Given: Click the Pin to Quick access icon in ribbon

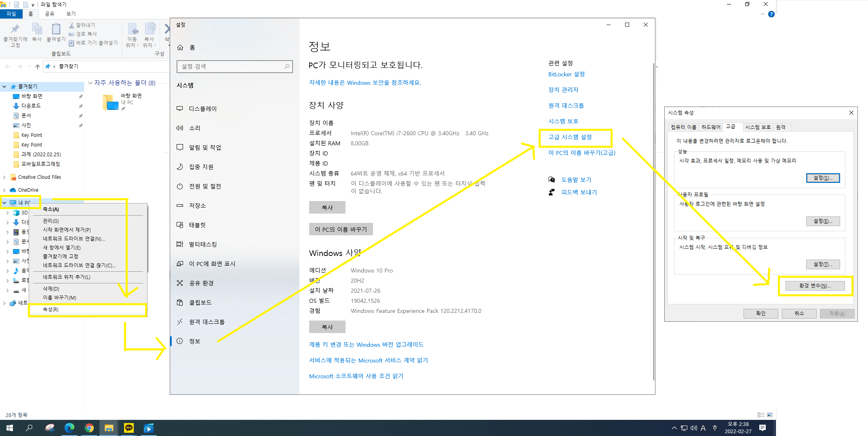Looking at the screenshot, I should coord(15,29).
